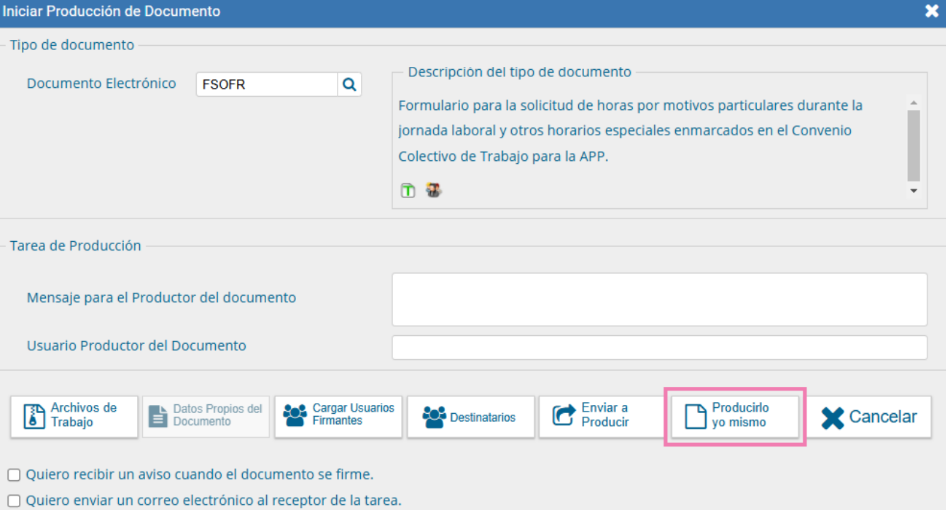Click the description scrollbar down arrow
Screen dimensions: 946x510
(913, 190)
